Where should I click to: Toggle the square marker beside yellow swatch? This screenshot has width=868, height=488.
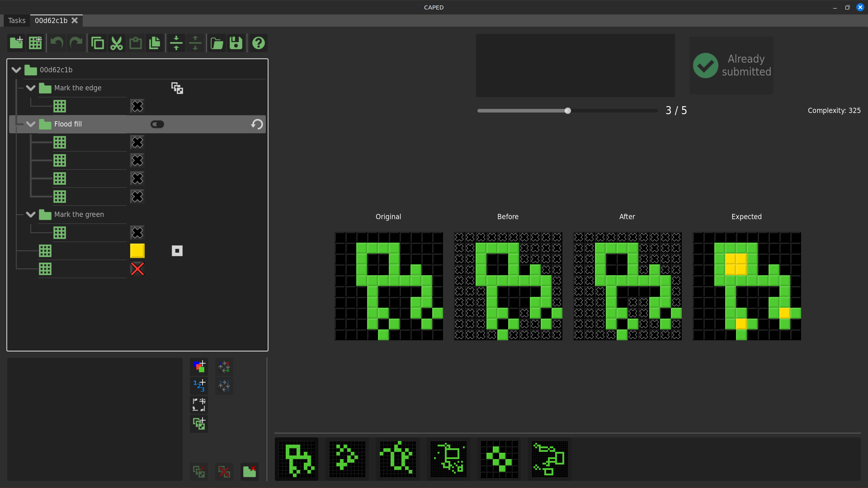(177, 251)
